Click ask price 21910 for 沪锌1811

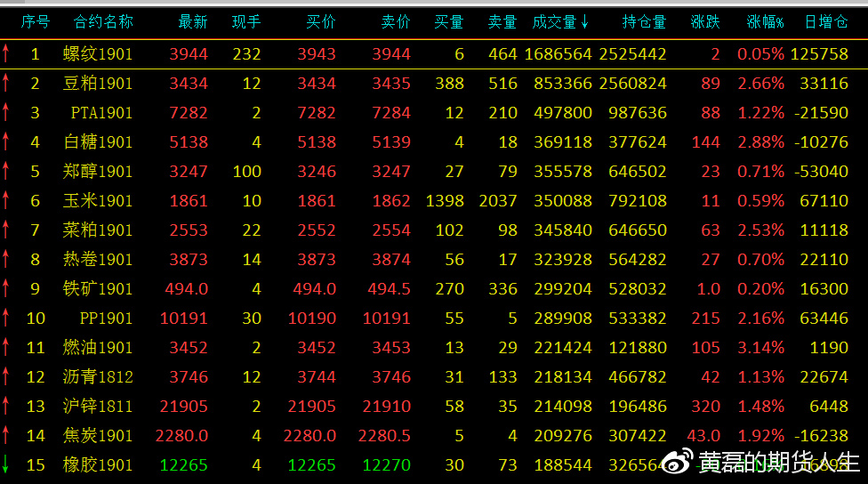pos(386,407)
